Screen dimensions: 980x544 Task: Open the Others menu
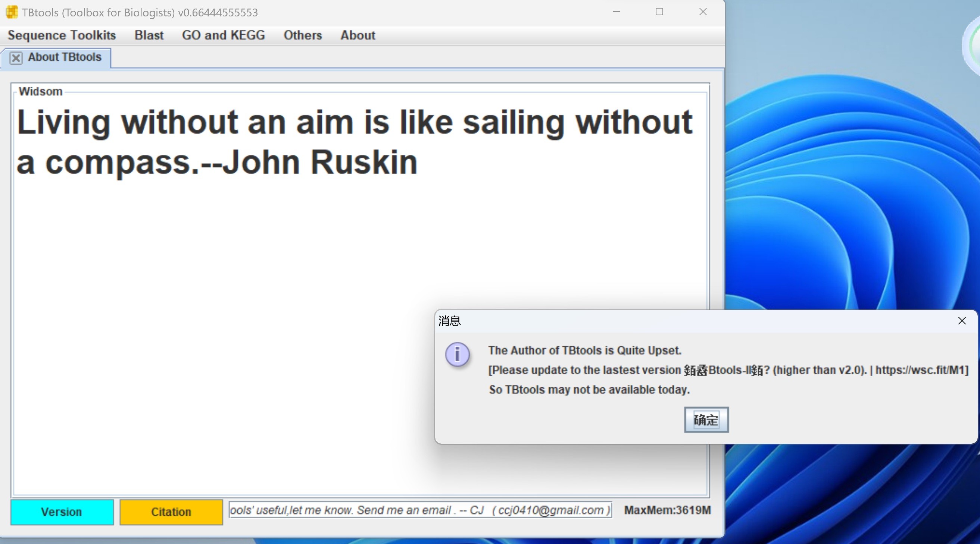303,35
